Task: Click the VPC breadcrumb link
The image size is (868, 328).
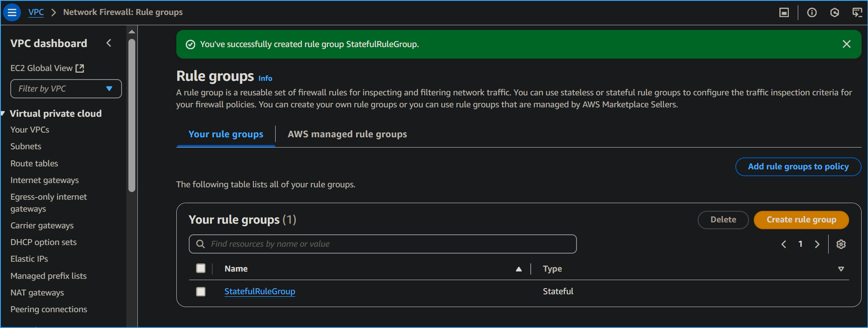Action: point(36,12)
